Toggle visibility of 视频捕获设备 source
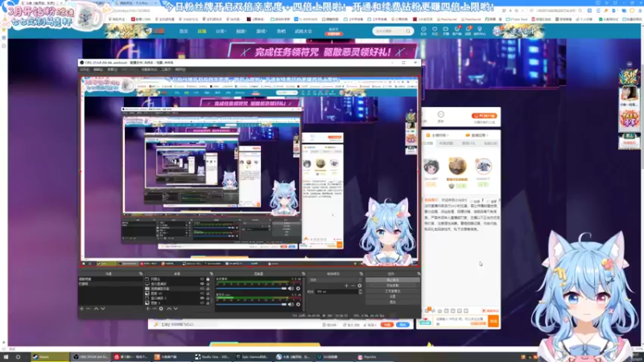 click(x=203, y=289)
